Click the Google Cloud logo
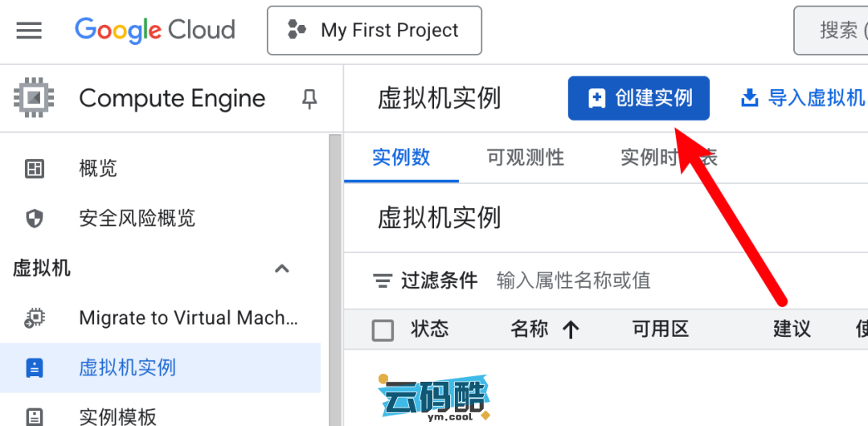The image size is (868, 426). pyautogui.click(x=155, y=31)
